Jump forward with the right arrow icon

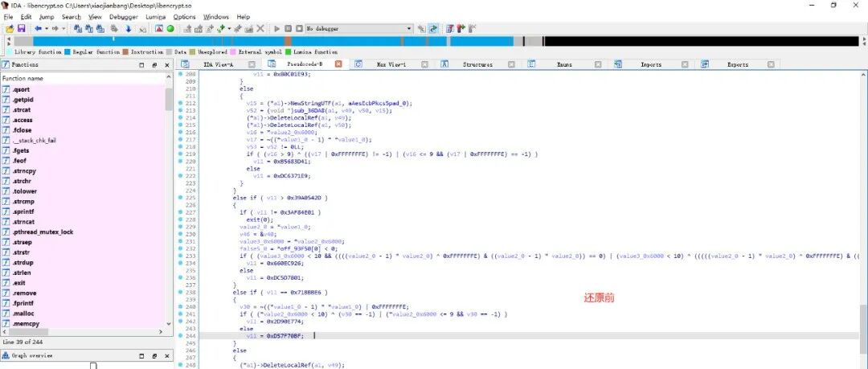click(55, 28)
